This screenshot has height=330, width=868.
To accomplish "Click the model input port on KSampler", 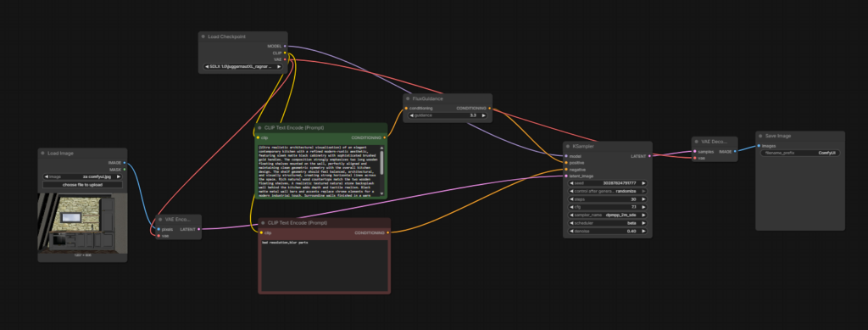I will point(565,156).
